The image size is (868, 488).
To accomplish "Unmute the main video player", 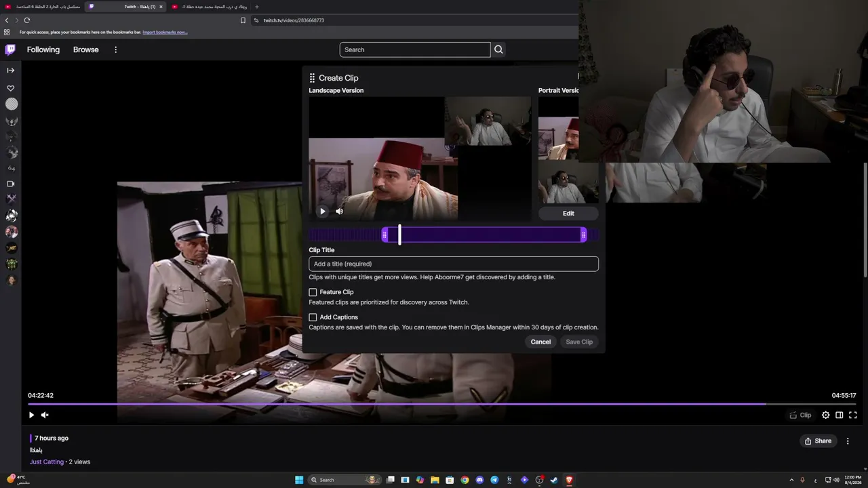I will 45,415.
